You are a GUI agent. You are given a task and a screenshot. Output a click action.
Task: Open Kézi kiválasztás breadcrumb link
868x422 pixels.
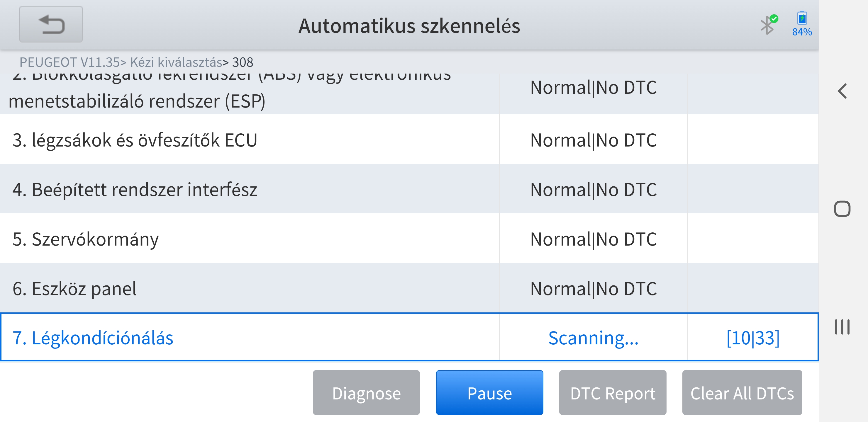click(176, 62)
